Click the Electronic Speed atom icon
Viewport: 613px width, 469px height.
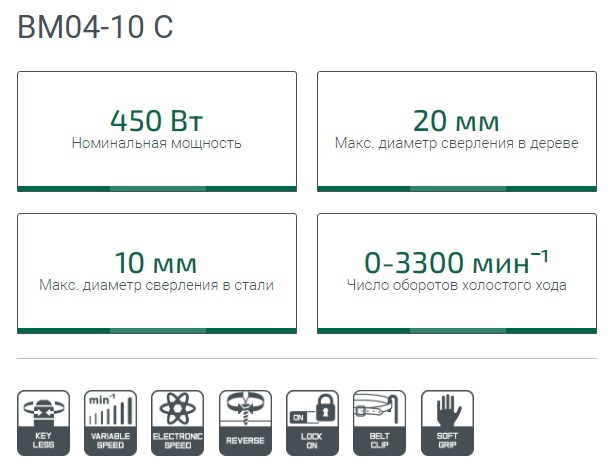[176, 423]
